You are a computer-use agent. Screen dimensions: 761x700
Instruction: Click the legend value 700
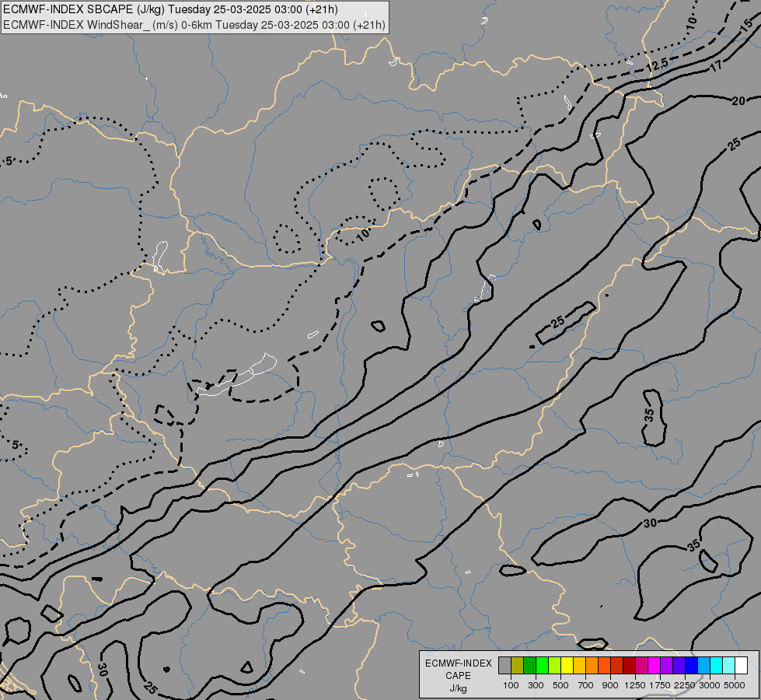point(586,685)
